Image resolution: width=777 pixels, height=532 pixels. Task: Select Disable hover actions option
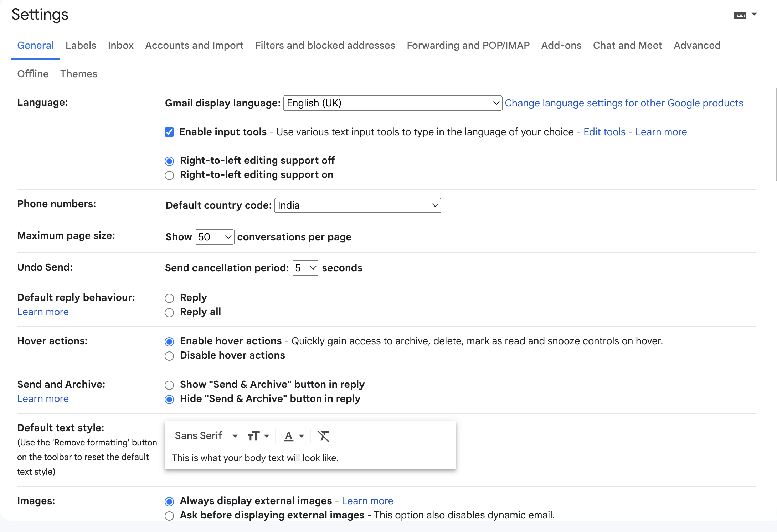tap(169, 356)
